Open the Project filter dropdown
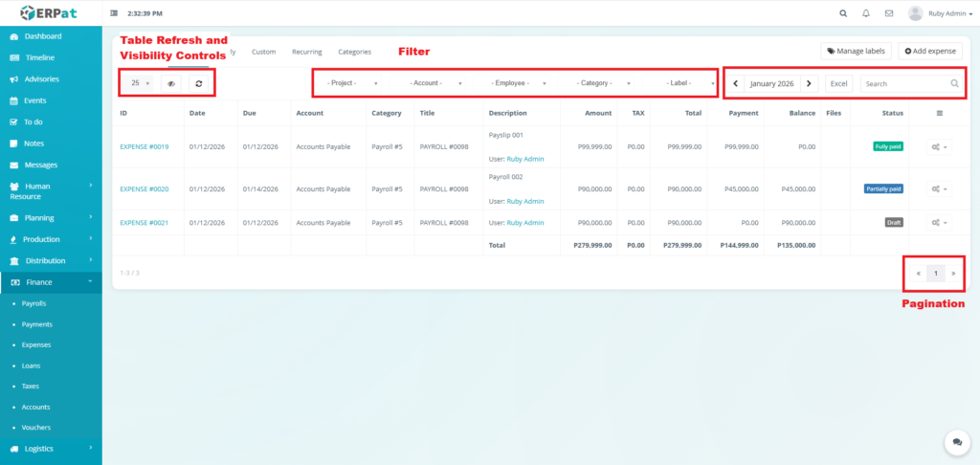The height and width of the screenshot is (465, 980). click(352, 83)
